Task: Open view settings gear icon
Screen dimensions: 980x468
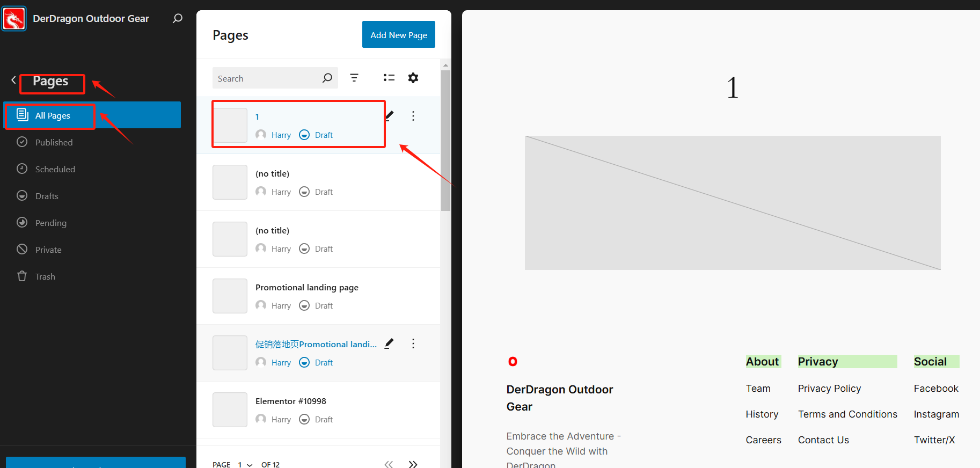Action: 413,78
